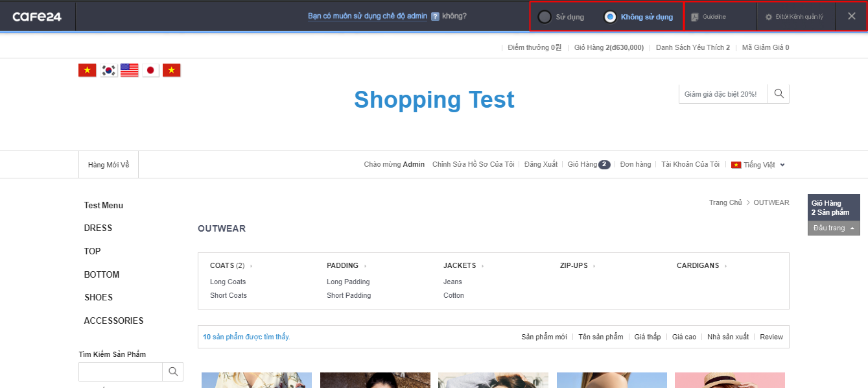
Task: Click the Đăng Xuất link
Action: click(x=541, y=164)
